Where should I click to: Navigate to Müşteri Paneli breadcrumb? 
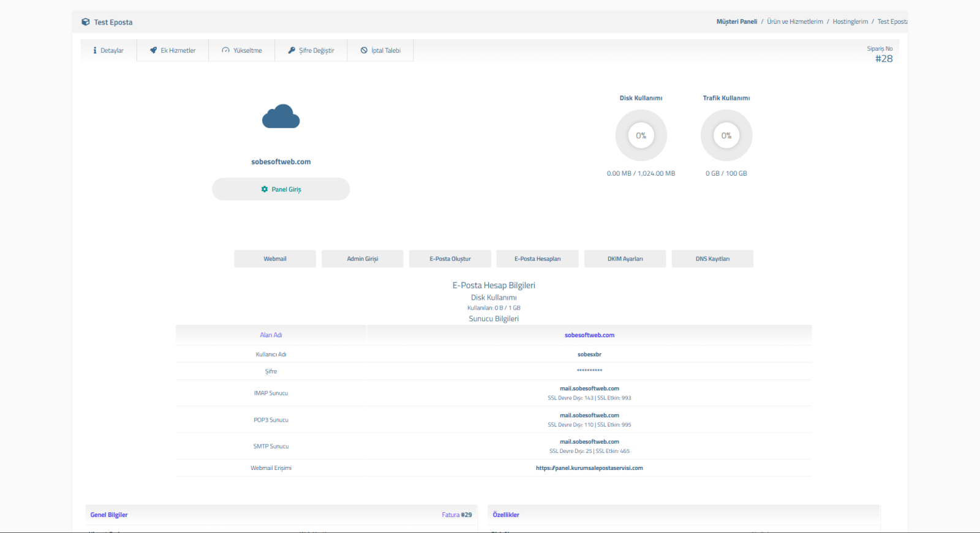coord(737,21)
